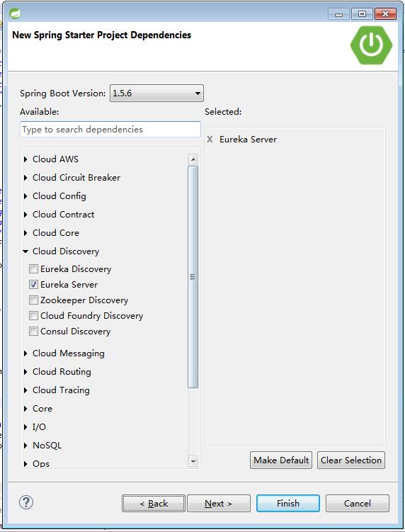
Task: Expand the Cloud Routing category
Action: 25,372
